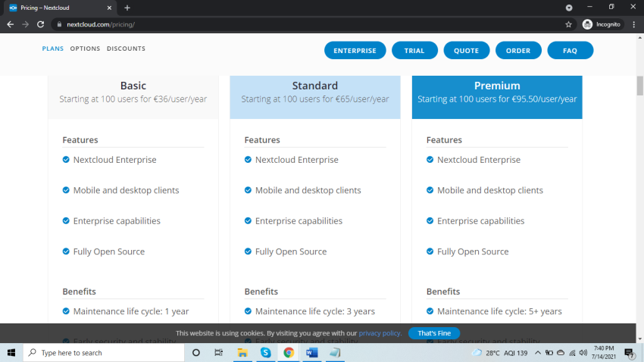644x362 pixels.
Task: Reload the Nextcloud pricing page
Action: (x=40, y=25)
